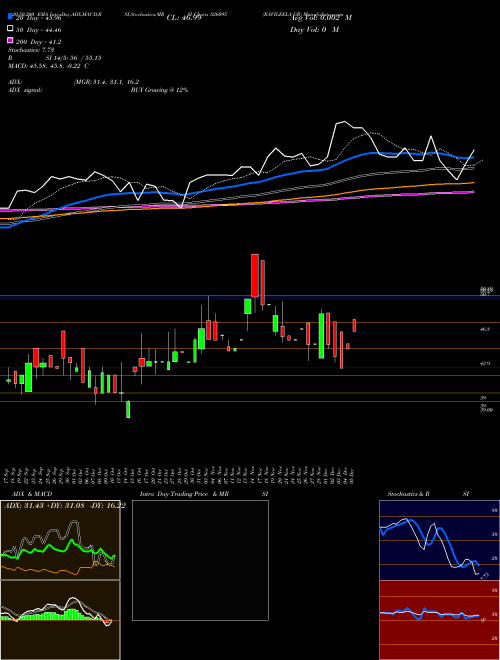Screen dimensions: 500x660
Task: Click the lowest green candlestick near 39
Action: [x=128, y=409]
